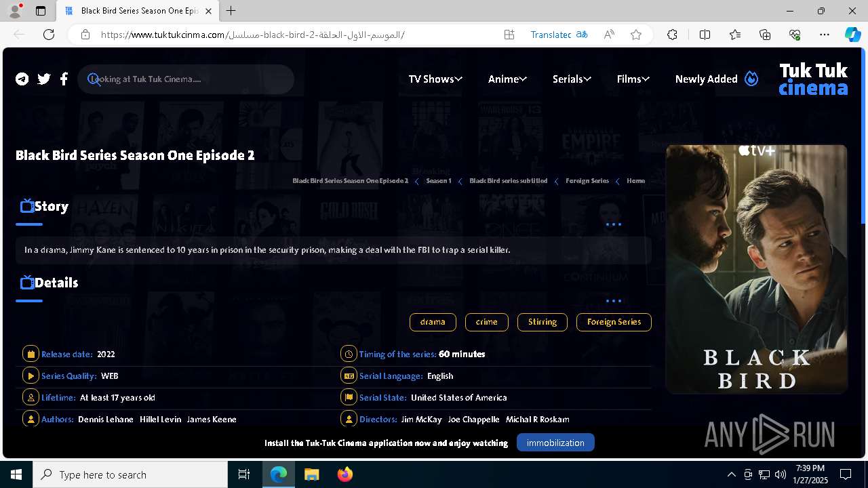
Task: Open the Home breadcrumb link
Action: tap(635, 181)
